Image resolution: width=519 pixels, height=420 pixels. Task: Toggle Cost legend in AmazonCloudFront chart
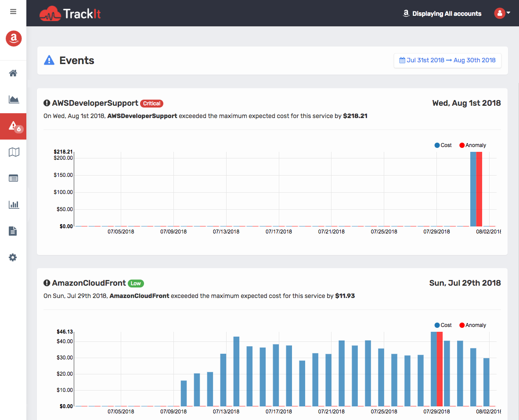(x=443, y=325)
